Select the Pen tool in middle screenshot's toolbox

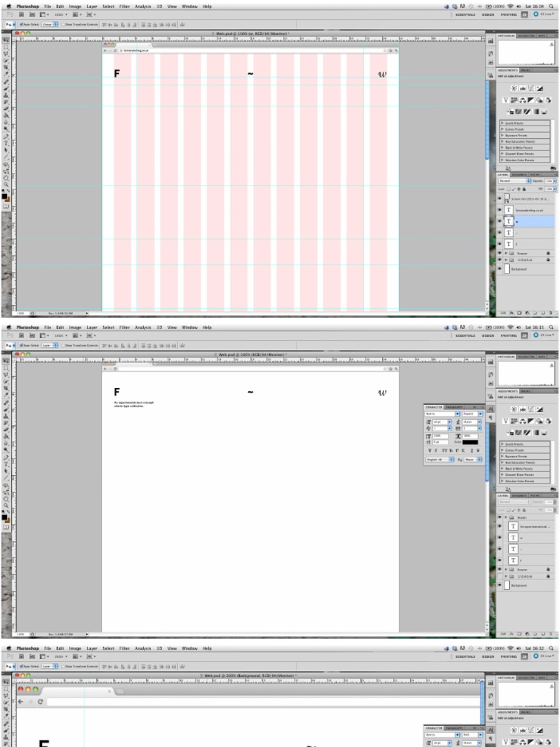coord(6,457)
